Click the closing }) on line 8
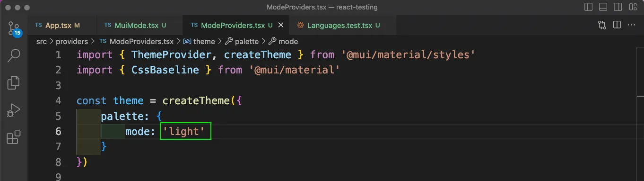The width and height of the screenshot is (644, 181). tap(82, 162)
